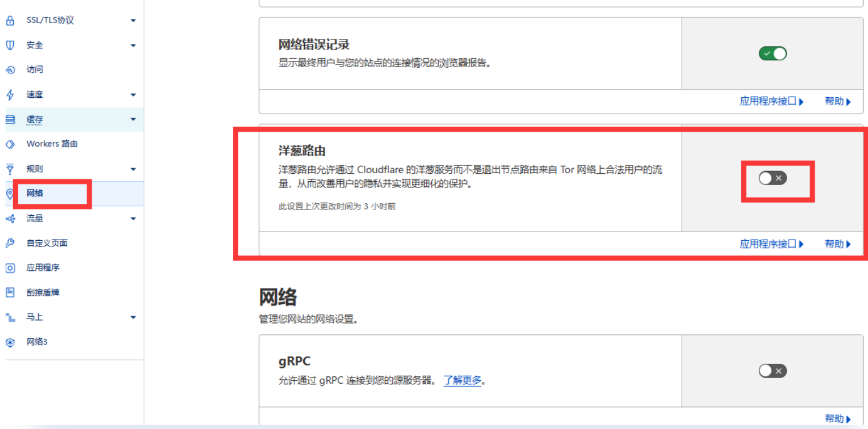Enable the 洋葱路由 toggle switch
This screenshot has width=868, height=429.
[773, 178]
